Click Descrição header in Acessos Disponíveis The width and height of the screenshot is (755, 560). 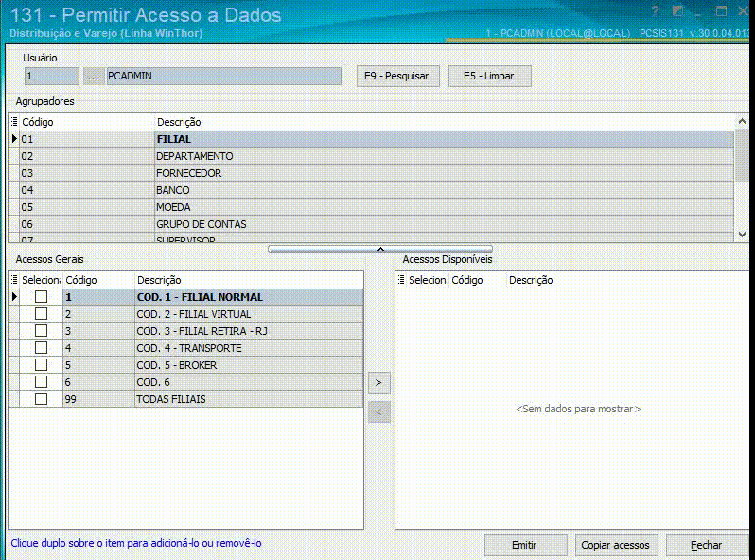click(626, 280)
